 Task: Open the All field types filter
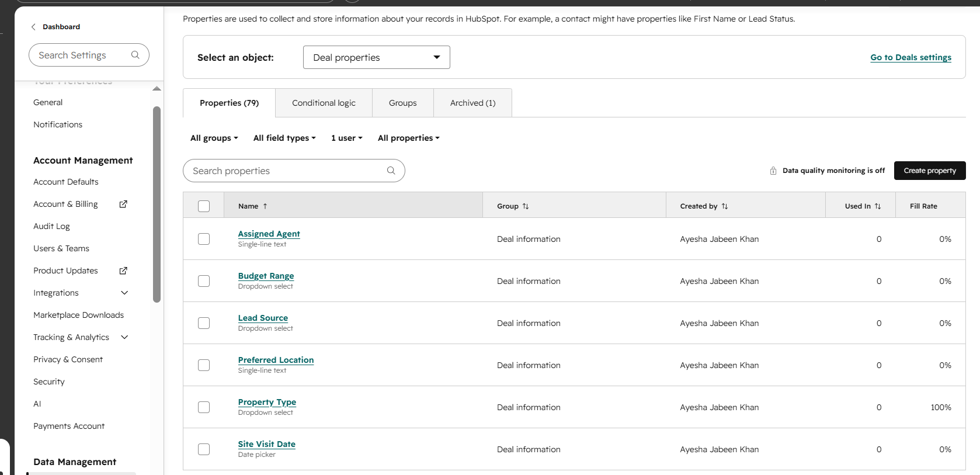click(x=284, y=138)
